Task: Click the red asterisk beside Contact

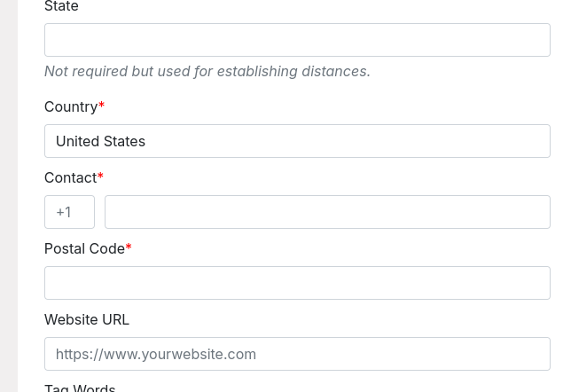Action: [100, 177]
